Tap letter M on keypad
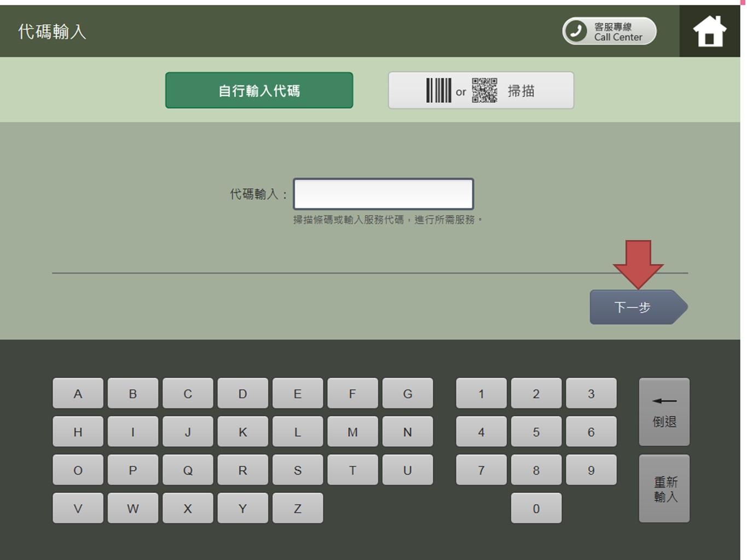Image resolution: width=747 pixels, height=560 pixels. click(352, 431)
